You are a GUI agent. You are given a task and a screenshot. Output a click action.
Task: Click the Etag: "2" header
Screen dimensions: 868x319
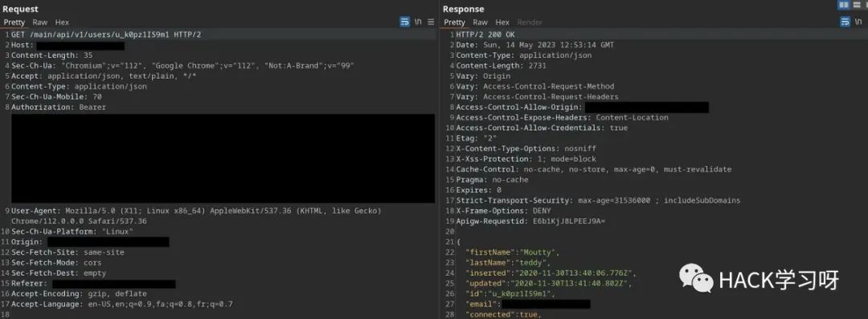pos(477,138)
